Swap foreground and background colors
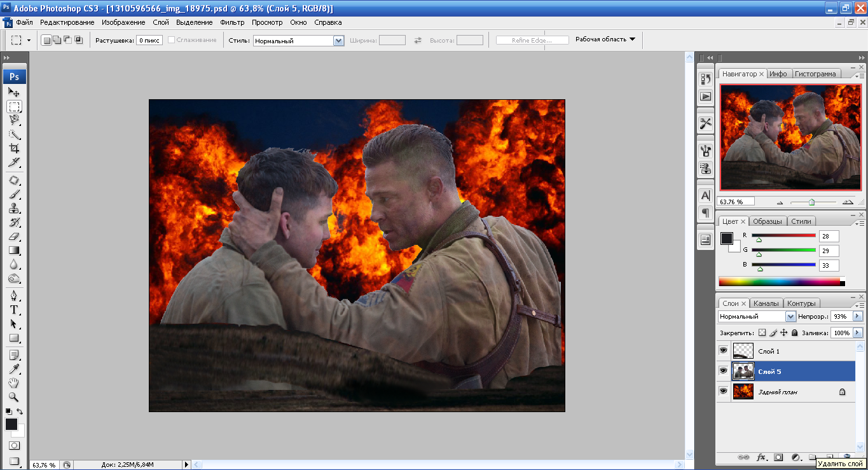Screen dimensions: 868x470 pos(20,412)
